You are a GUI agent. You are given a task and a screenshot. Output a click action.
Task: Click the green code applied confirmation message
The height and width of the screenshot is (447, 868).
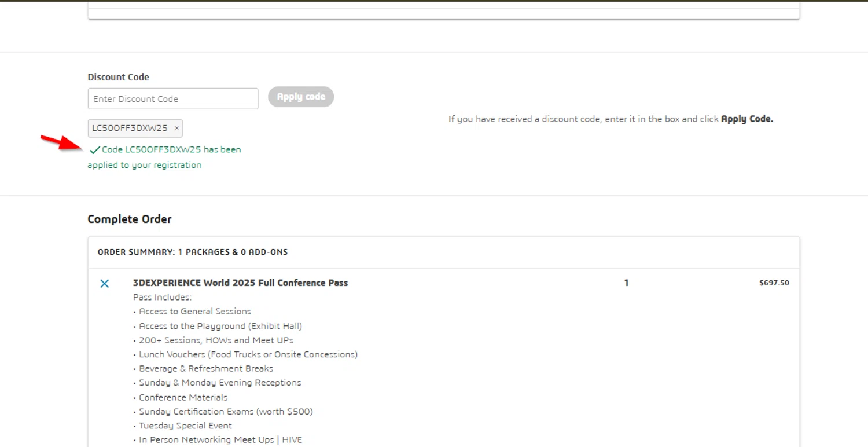(164, 157)
